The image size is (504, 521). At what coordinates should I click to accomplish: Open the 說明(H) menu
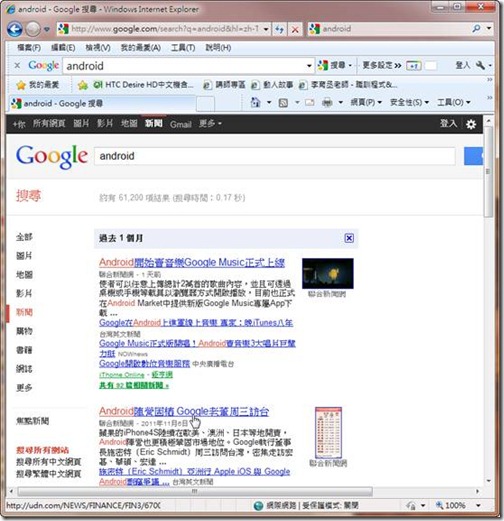tap(218, 48)
